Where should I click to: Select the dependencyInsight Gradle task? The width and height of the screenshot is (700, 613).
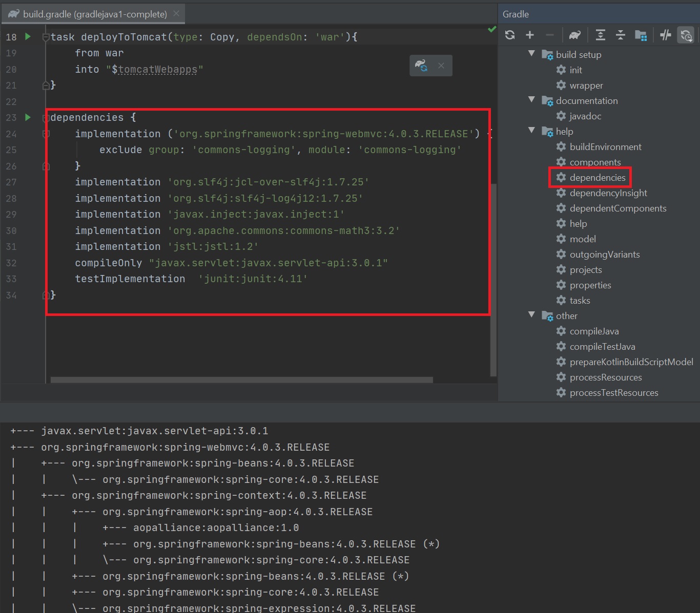tap(608, 193)
